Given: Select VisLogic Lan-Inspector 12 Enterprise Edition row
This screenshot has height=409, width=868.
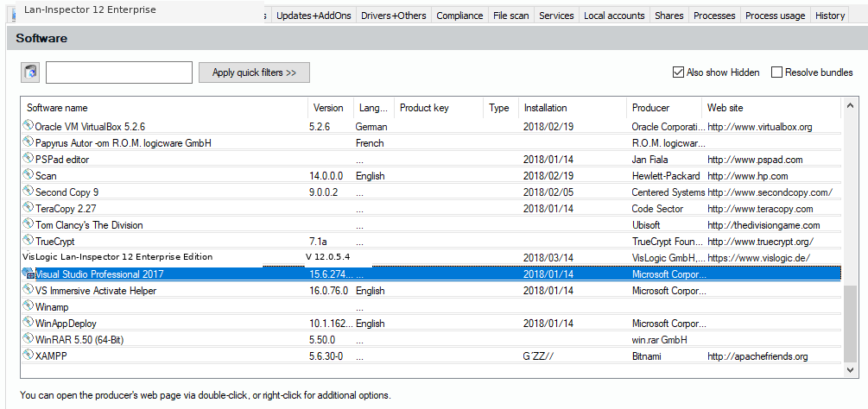Looking at the screenshot, I should (x=431, y=257).
